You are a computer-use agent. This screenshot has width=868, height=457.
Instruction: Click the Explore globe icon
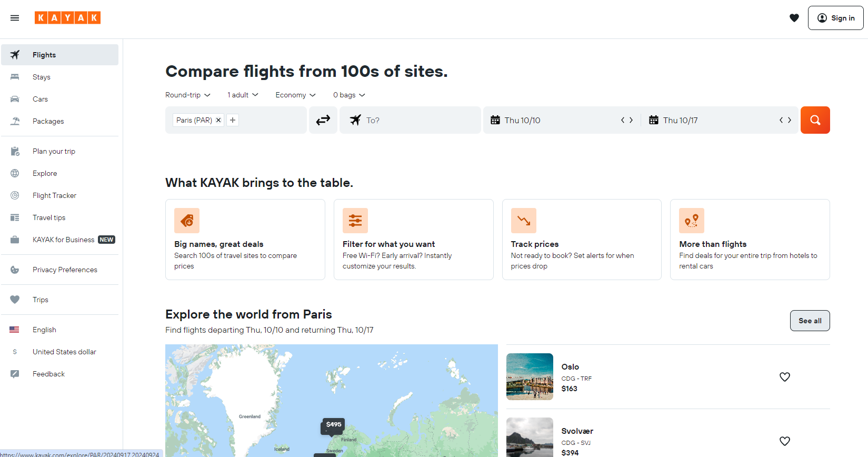15,173
